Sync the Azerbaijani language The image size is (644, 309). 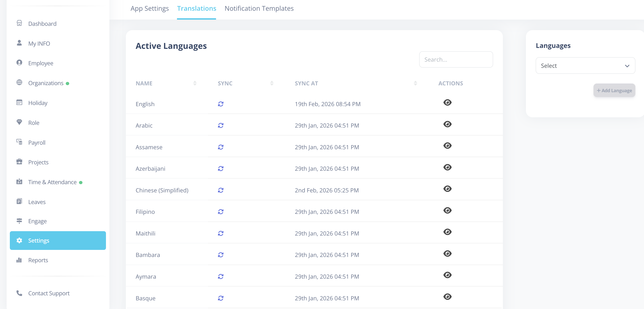click(x=221, y=169)
